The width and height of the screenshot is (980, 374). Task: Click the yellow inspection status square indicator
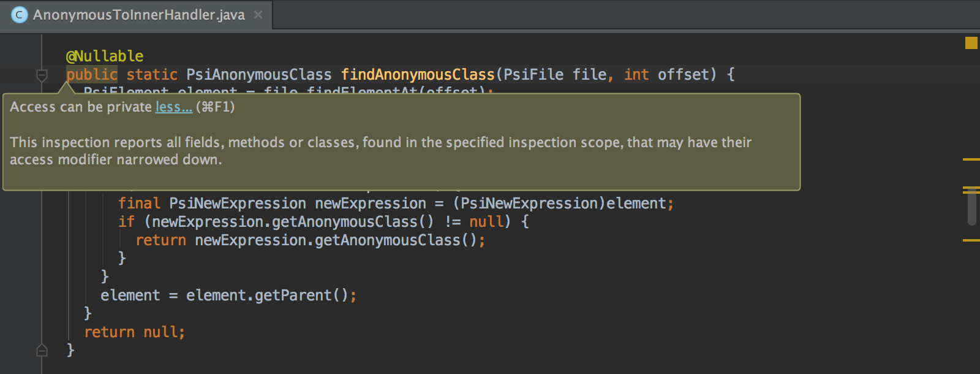(971, 43)
